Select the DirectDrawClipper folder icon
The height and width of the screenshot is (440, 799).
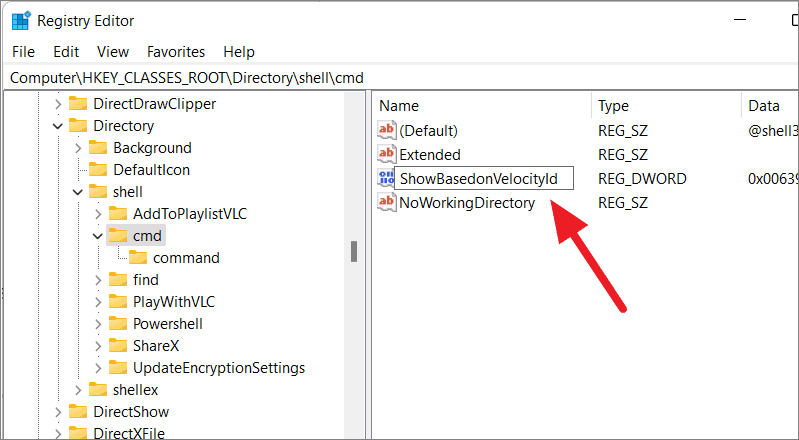[78, 103]
